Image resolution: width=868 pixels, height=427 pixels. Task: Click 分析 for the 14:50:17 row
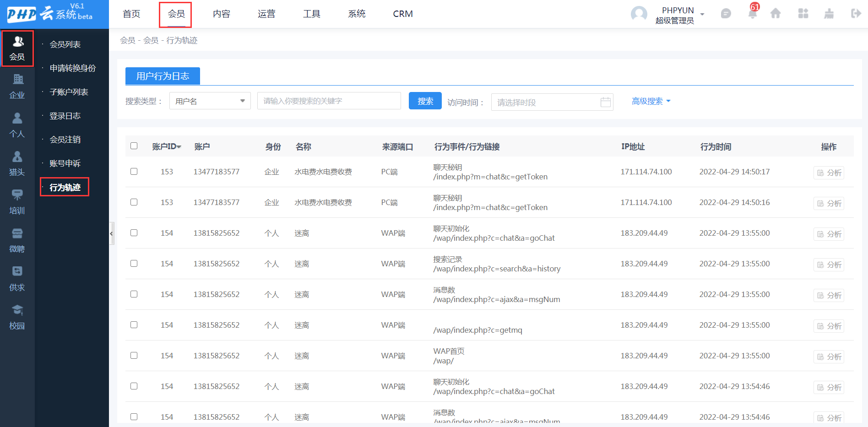(829, 173)
